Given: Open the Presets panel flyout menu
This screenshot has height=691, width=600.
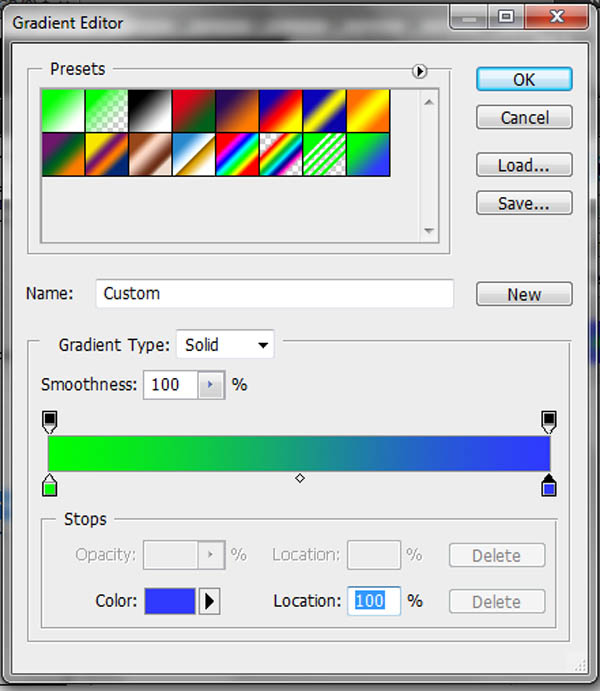Looking at the screenshot, I should pyautogui.click(x=420, y=71).
